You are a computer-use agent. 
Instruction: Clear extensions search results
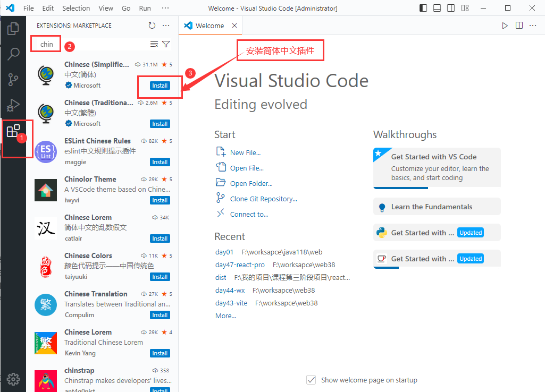click(x=154, y=44)
